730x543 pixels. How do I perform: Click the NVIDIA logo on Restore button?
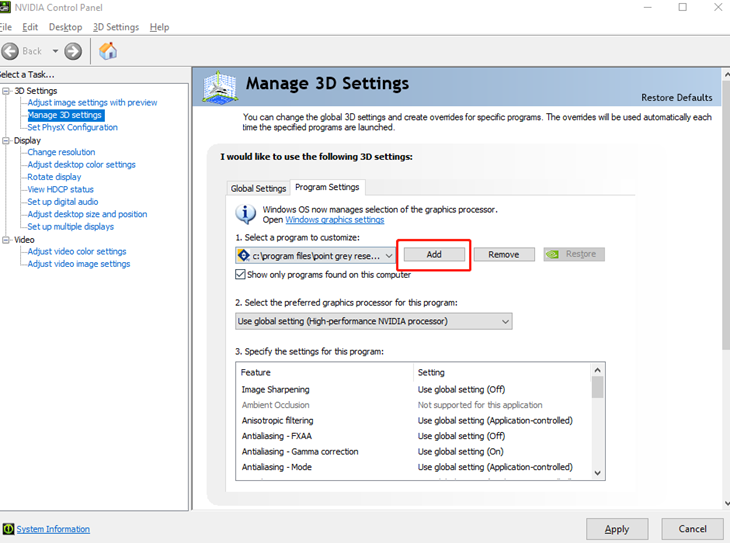pos(552,254)
